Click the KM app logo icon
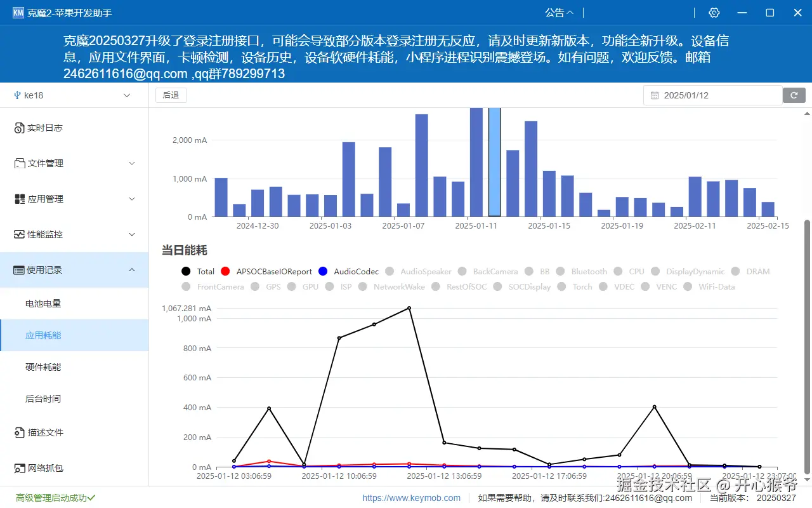The width and height of the screenshot is (812, 508). [x=18, y=13]
